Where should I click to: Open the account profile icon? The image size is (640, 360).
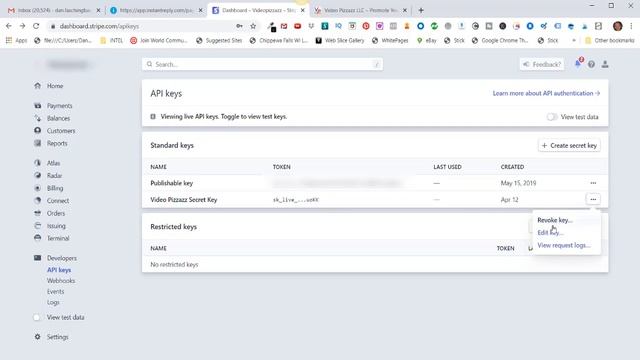pos(605,64)
